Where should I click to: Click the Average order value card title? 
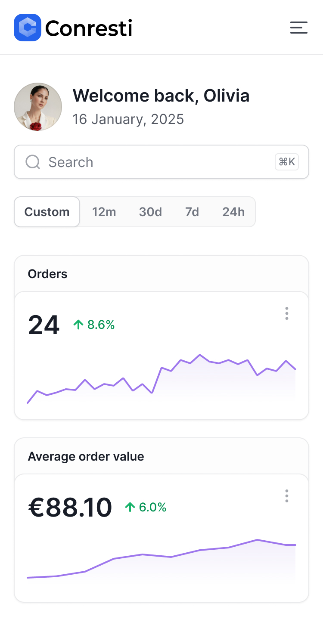pos(86,456)
